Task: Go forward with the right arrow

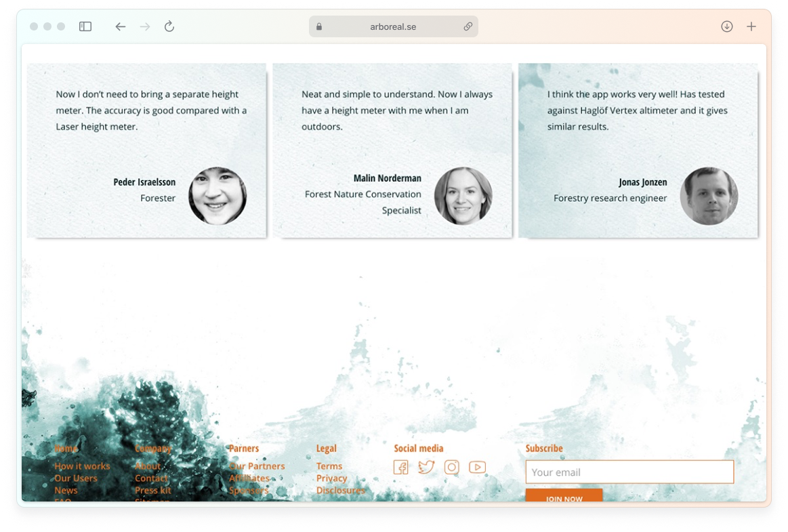Action: pyautogui.click(x=145, y=26)
